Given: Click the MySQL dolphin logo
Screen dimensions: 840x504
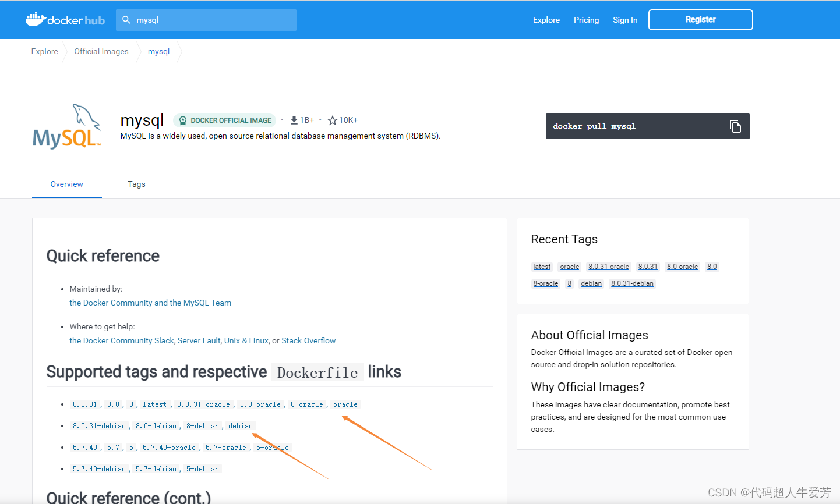Looking at the screenshot, I should [67, 127].
